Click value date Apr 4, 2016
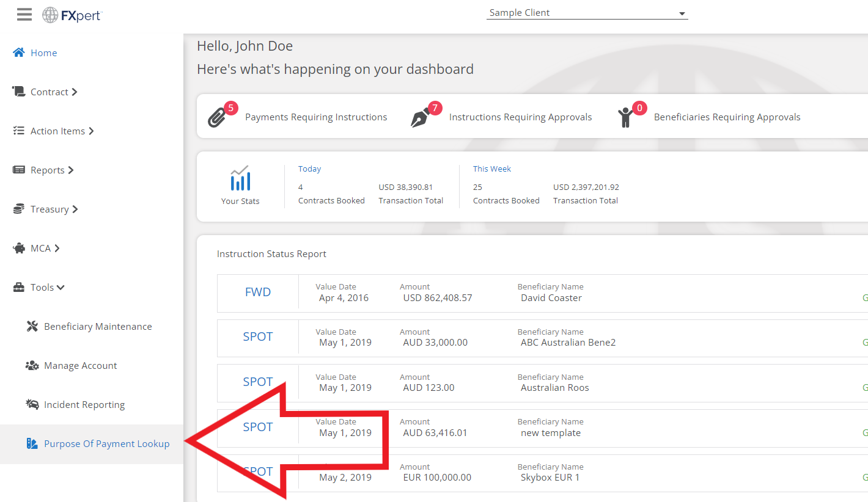The height and width of the screenshot is (502, 868). [344, 298]
